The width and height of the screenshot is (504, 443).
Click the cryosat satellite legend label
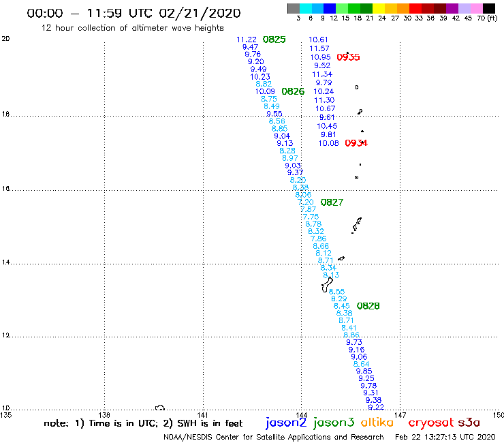(431, 423)
